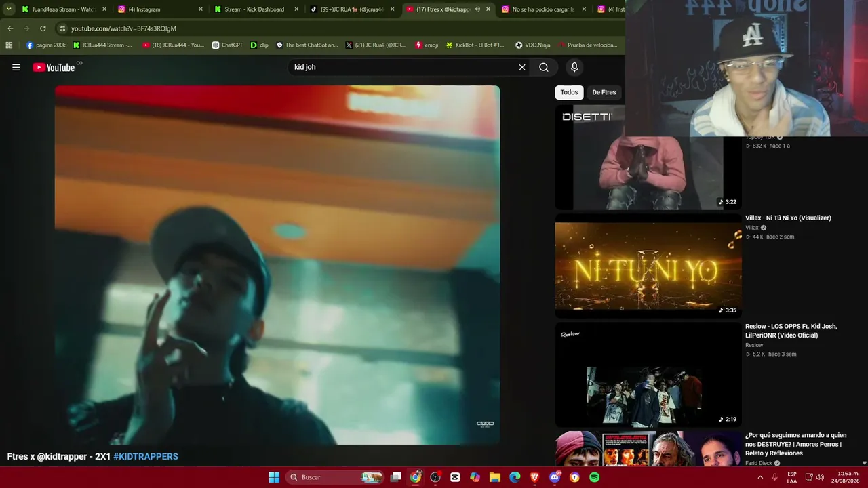This screenshot has height=488, width=868.
Task: Open File Explorer from the taskbar
Action: [495, 477]
